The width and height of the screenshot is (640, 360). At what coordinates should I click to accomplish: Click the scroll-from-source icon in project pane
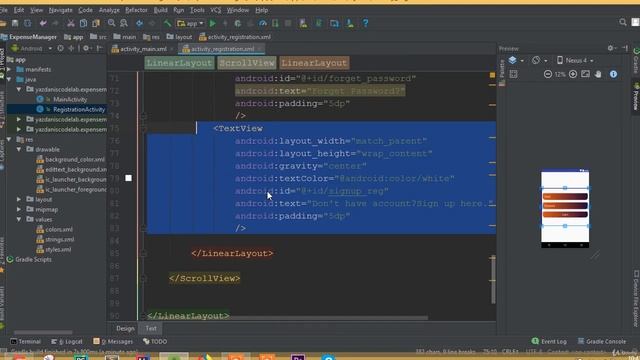click(60, 48)
